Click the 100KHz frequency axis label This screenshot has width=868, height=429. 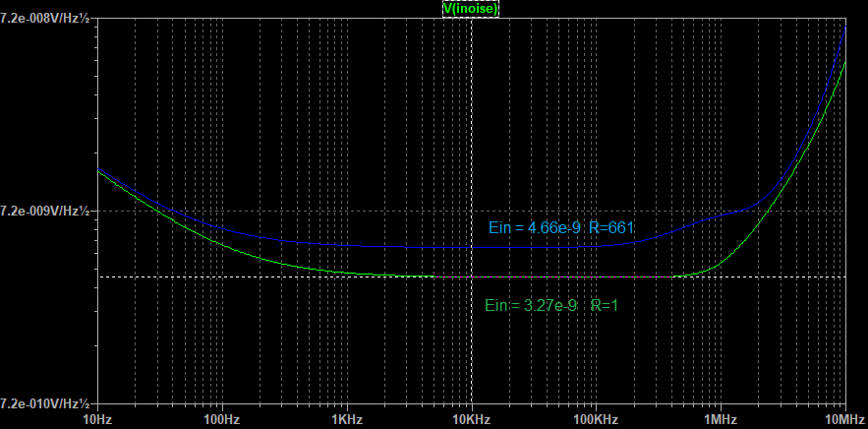click(x=596, y=419)
